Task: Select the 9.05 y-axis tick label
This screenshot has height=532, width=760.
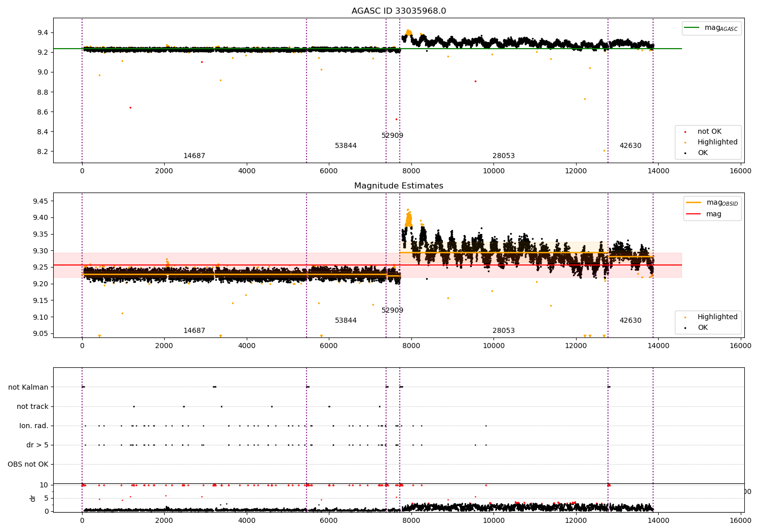Action: [x=41, y=334]
